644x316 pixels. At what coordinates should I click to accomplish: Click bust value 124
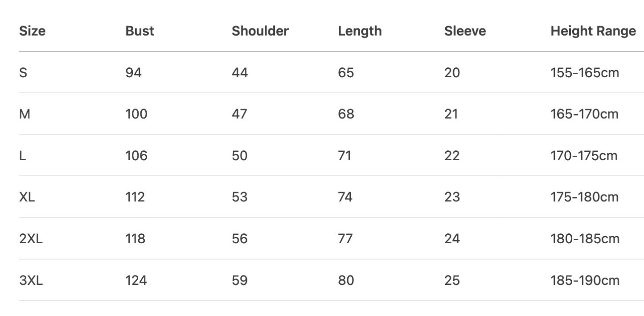point(136,280)
